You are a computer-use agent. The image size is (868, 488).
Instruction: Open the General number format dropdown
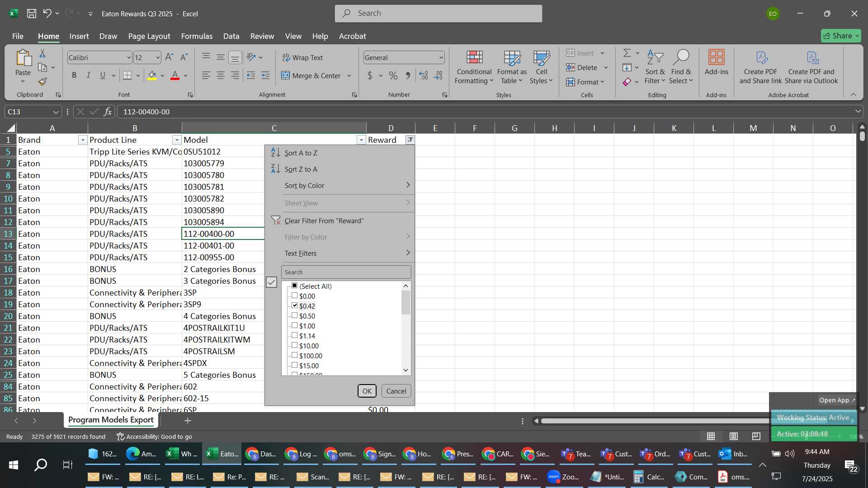(441, 57)
